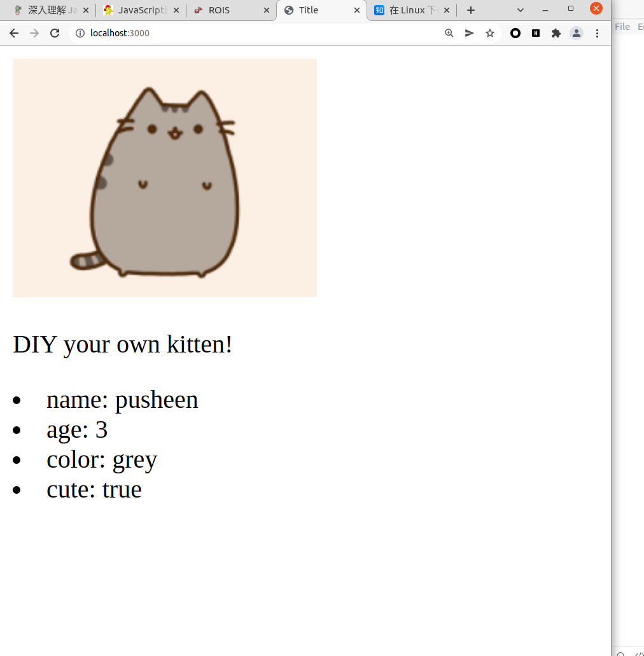644x656 pixels.
Task: Open Chrome's three-dot menu
Action: (597, 33)
